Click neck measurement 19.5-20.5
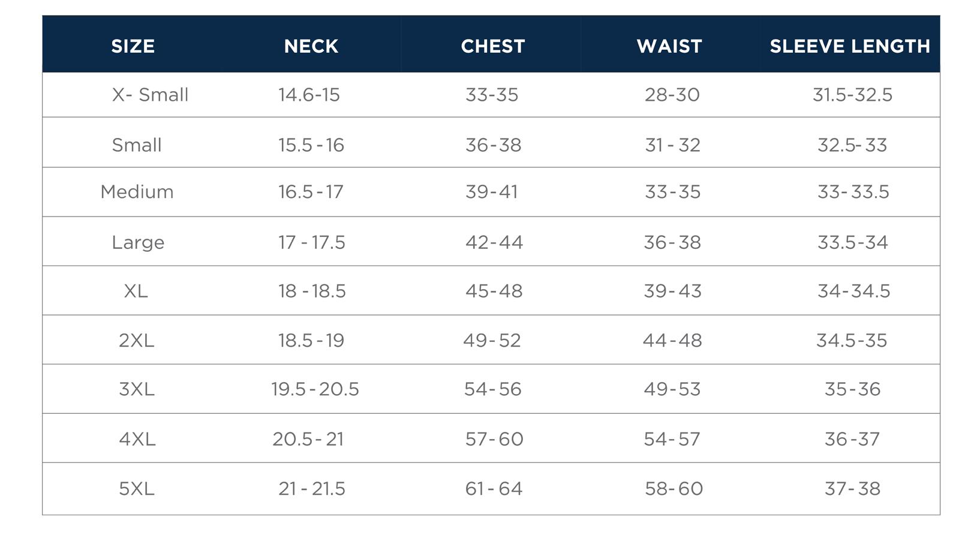This screenshot has height=553, width=980. 315,389
